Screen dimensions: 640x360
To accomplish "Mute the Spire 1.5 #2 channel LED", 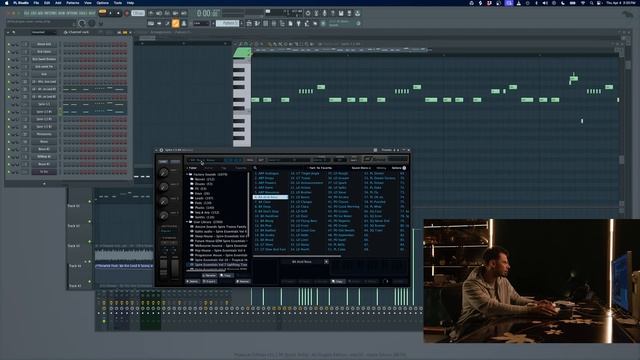I will (x=9, y=120).
